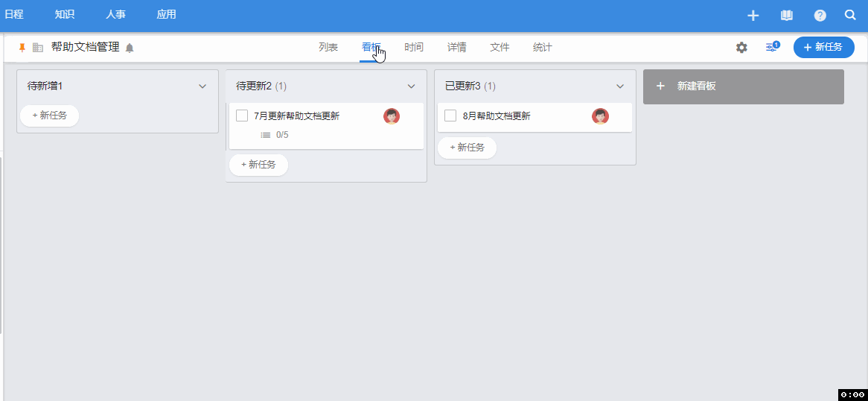
Task: Click the 待更新2 column title
Action: pos(254,86)
